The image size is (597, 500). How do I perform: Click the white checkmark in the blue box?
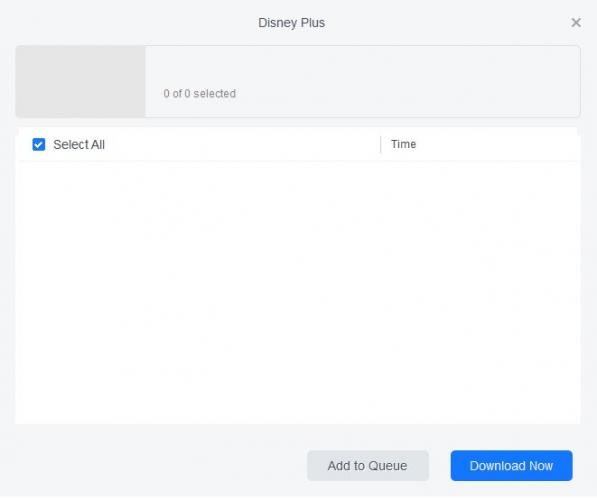[x=38, y=145]
